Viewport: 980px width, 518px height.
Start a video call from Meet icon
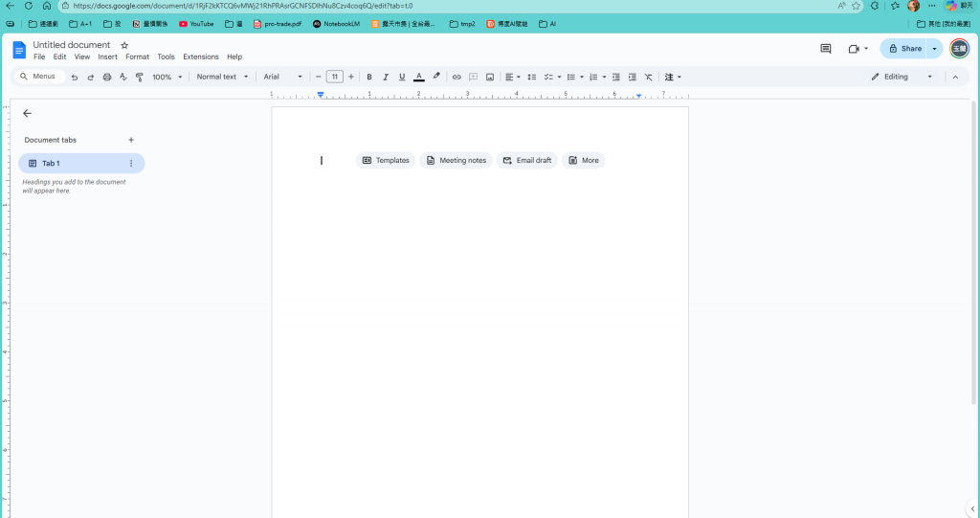click(x=854, y=49)
